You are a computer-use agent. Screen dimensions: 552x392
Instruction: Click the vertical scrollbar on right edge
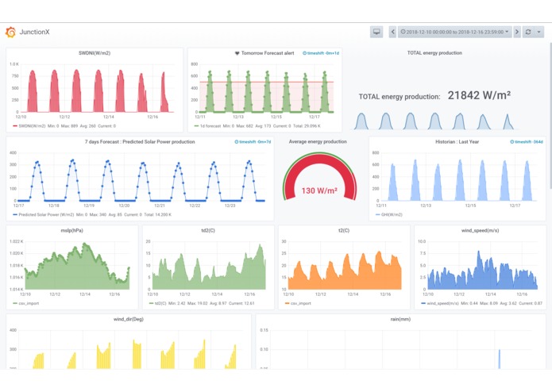550,116
